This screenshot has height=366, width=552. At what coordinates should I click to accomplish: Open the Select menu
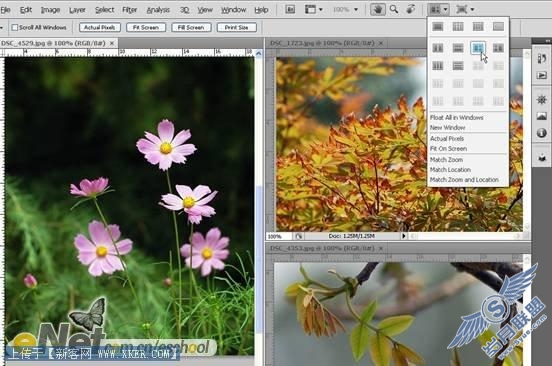point(104,10)
